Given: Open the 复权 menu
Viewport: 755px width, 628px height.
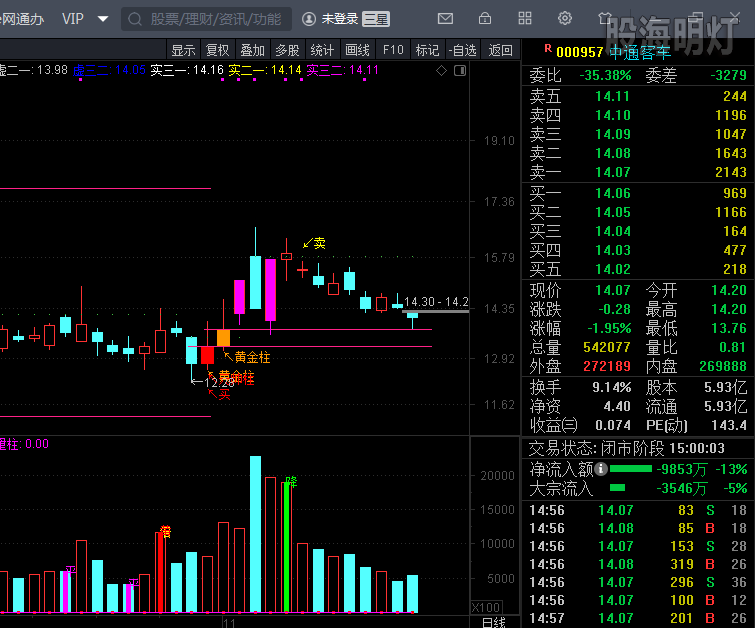Looking at the screenshot, I should tap(218, 50).
